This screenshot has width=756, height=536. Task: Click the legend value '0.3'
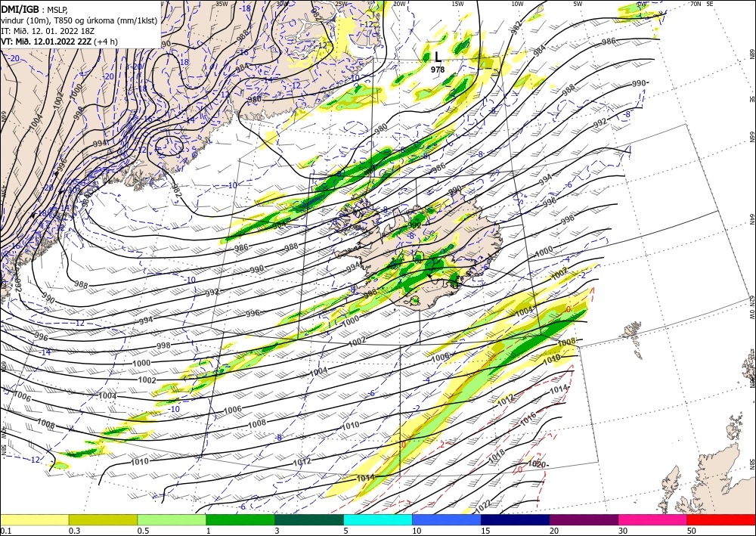click(x=74, y=530)
